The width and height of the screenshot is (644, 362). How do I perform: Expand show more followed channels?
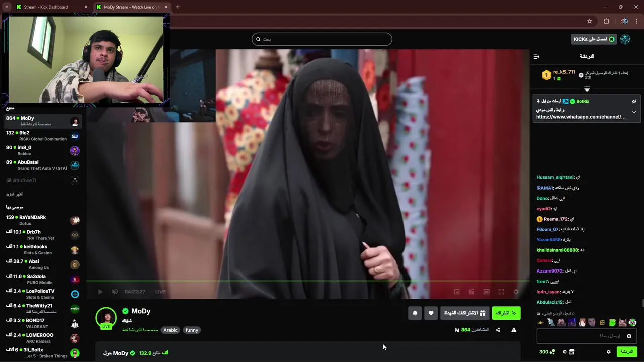[14, 194]
